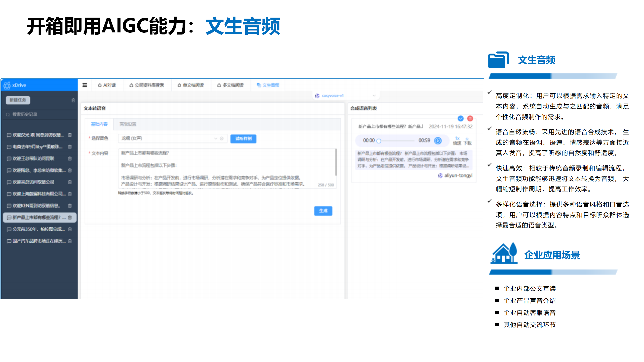This screenshot has width=644, height=362.
Task: Click the 生成 generate button
Action: click(x=323, y=211)
